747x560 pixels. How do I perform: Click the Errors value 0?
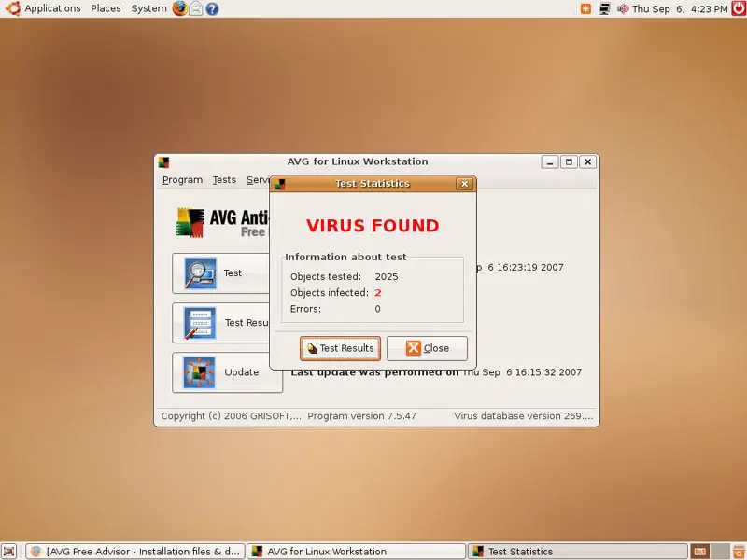(378, 309)
